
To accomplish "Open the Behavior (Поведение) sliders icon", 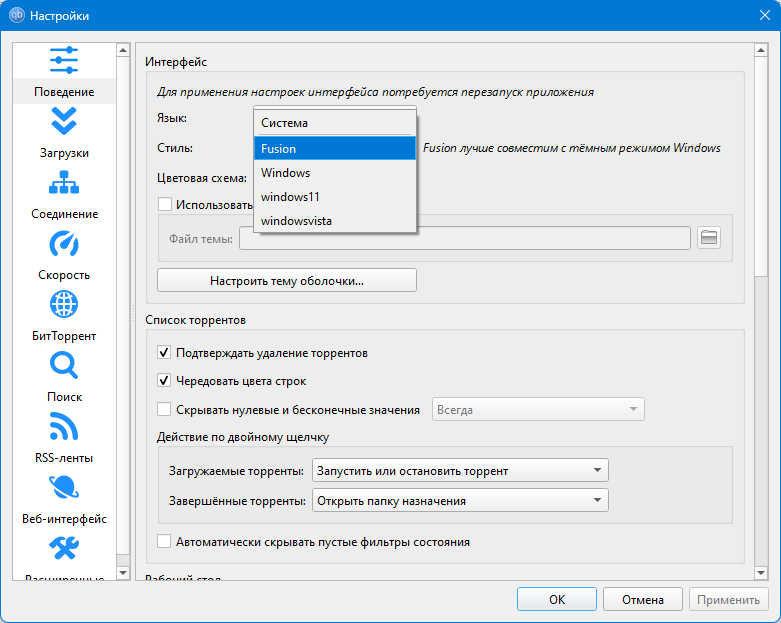I will click(64, 61).
